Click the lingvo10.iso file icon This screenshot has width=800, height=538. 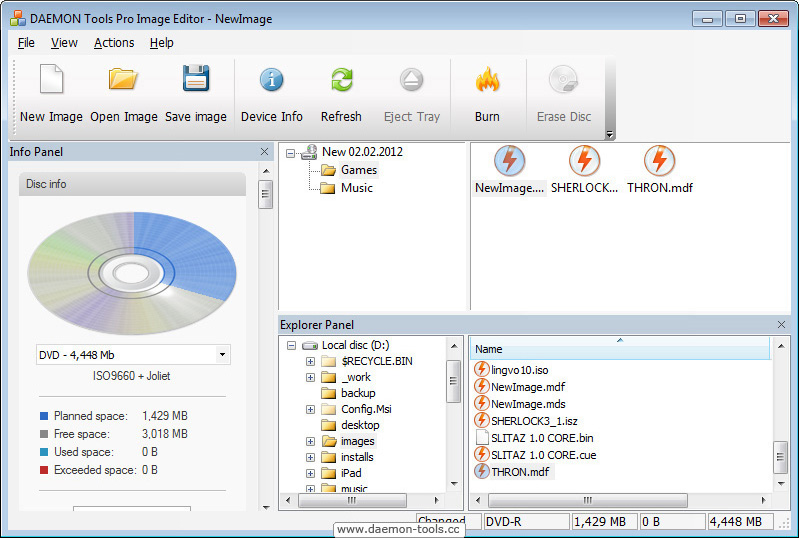481,369
